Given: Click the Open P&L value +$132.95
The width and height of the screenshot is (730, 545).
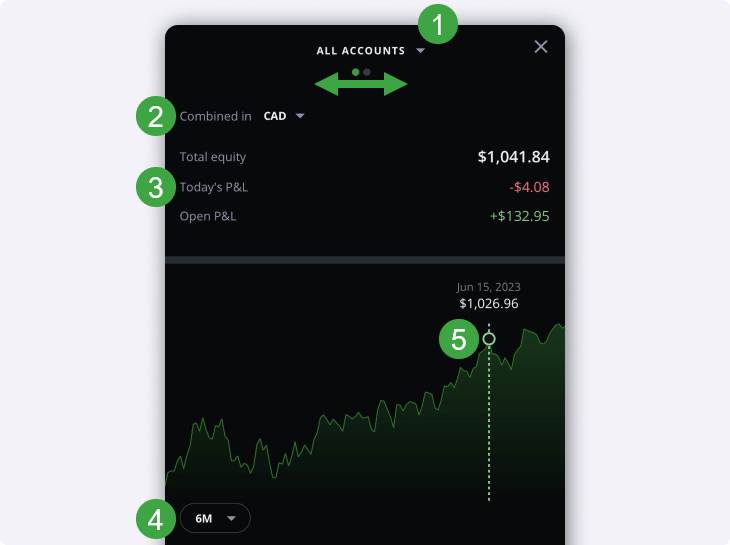Looking at the screenshot, I should [520, 216].
